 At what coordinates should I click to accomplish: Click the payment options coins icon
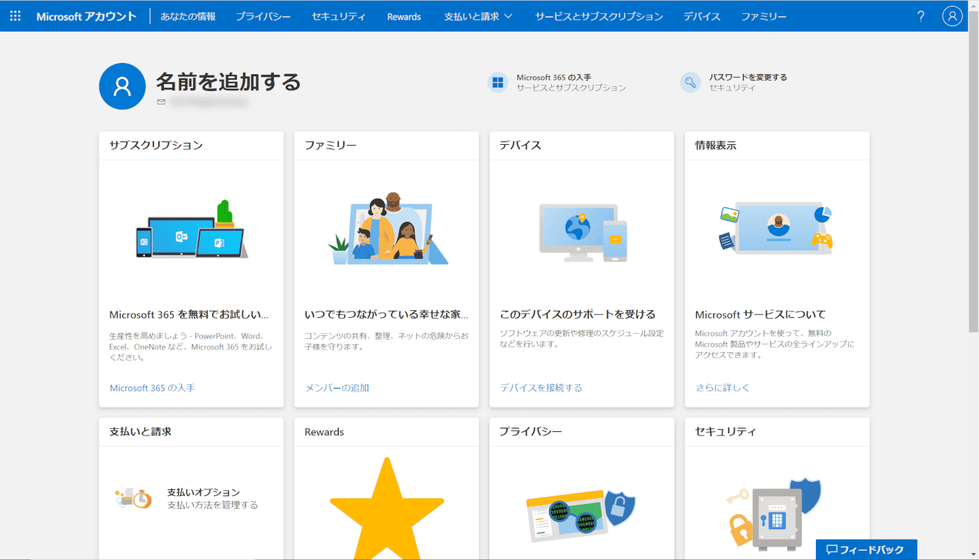[133, 498]
